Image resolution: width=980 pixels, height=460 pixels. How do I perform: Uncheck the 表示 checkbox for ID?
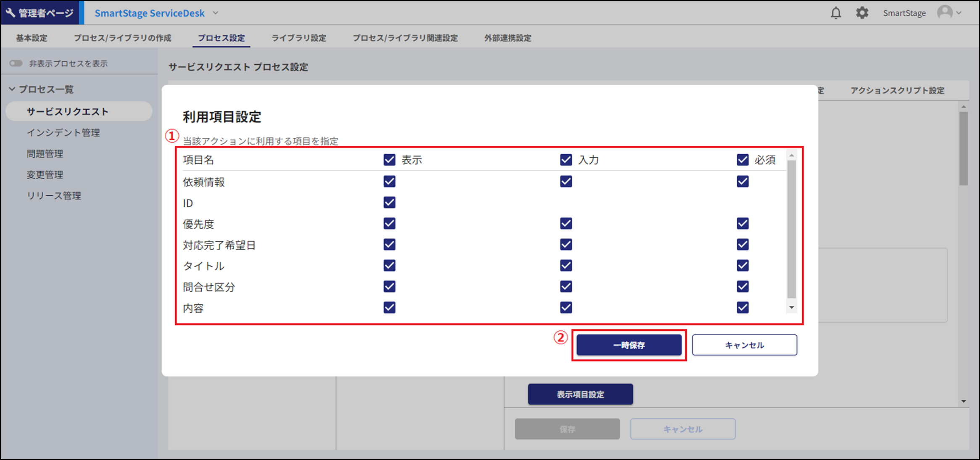[389, 202]
